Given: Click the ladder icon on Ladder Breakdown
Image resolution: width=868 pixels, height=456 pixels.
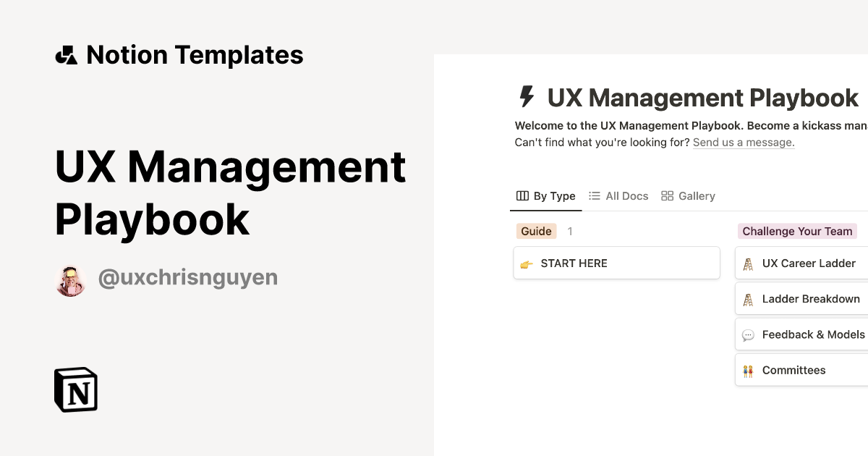Looking at the screenshot, I should pos(748,298).
